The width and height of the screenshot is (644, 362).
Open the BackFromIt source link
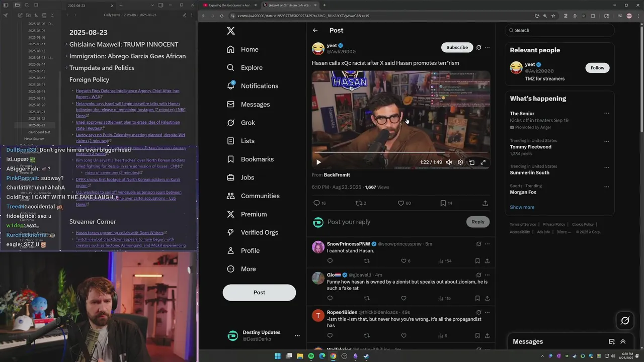click(337, 175)
